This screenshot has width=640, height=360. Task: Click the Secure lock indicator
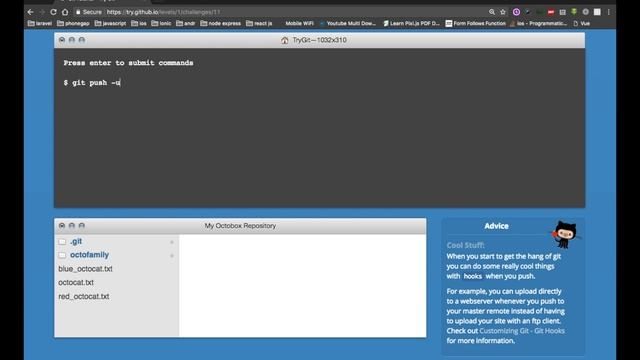89,12
